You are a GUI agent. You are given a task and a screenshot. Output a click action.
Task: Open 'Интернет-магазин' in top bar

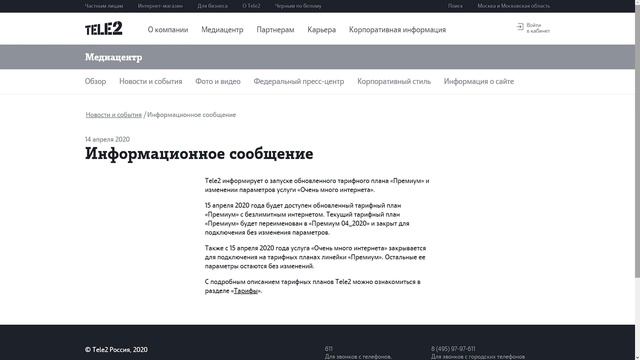click(x=160, y=6)
